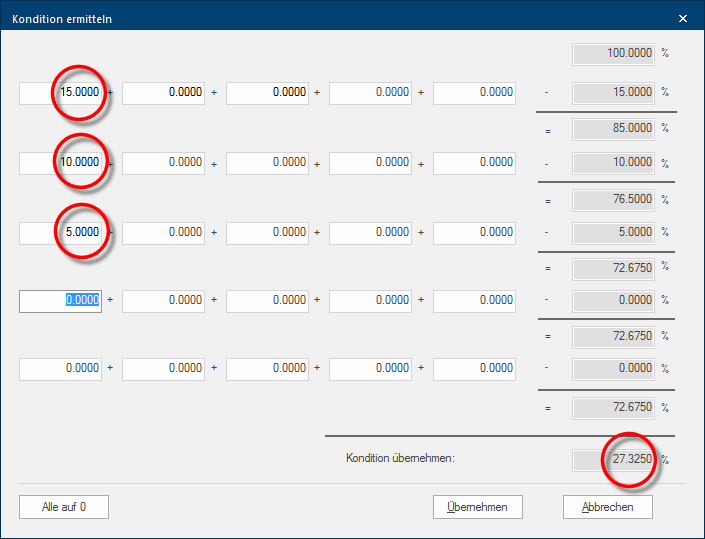705x539 pixels.
Task: Focus the second input field in the fourth row
Action: click(163, 300)
